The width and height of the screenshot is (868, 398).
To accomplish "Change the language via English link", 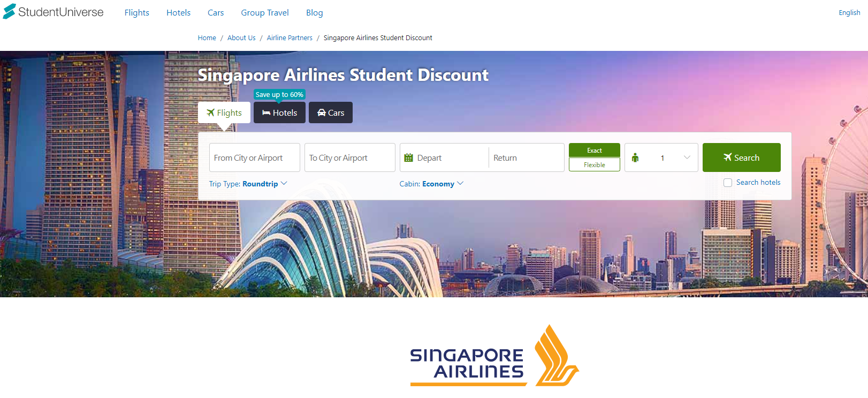I will tap(849, 12).
